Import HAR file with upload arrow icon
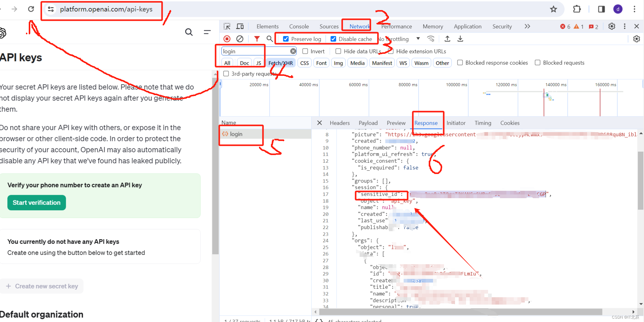Screen dimensions: 644x322 447,39
